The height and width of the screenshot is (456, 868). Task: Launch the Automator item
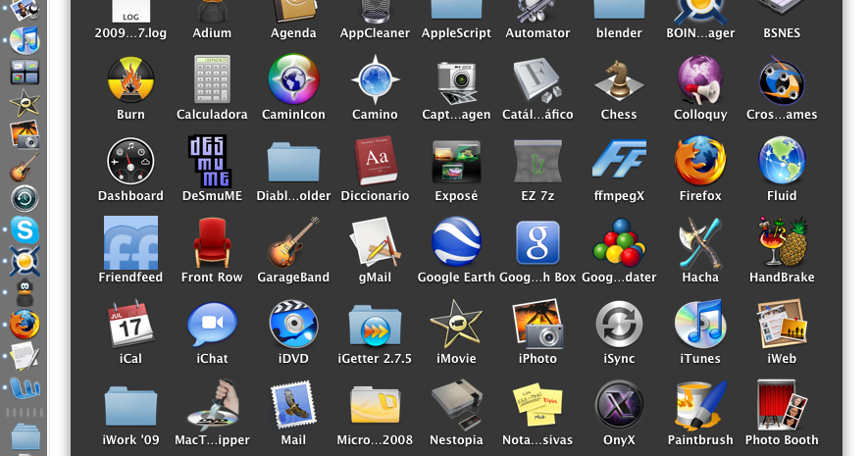pyautogui.click(x=537, y=11)
